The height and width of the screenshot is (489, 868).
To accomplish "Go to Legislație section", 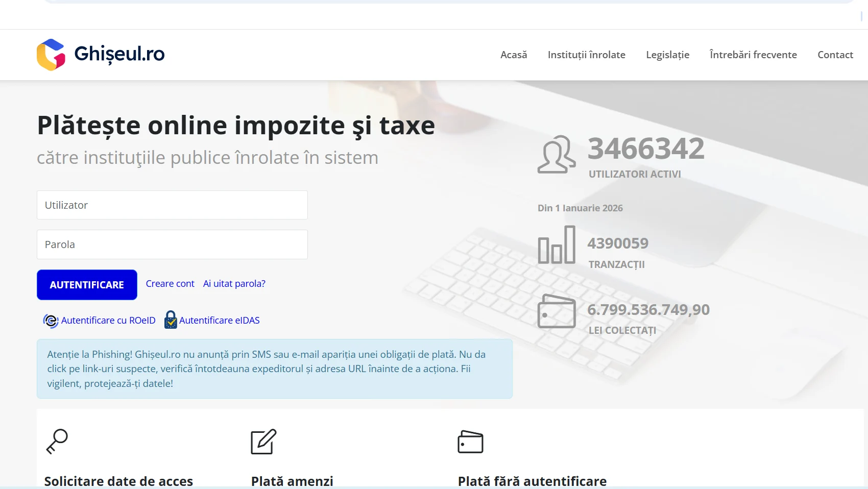I will 668,55.
